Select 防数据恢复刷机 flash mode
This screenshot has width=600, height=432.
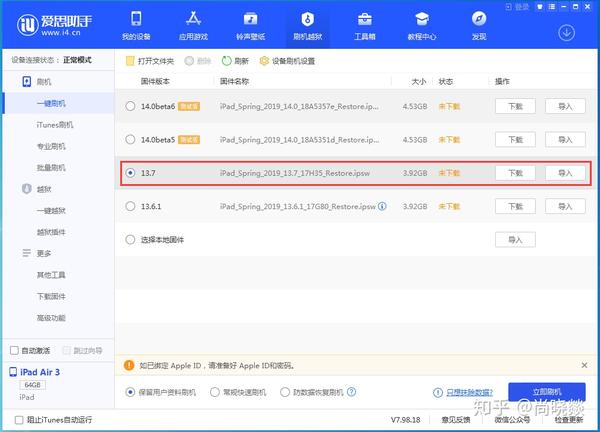pyautogui.click(x=285, y=392)
